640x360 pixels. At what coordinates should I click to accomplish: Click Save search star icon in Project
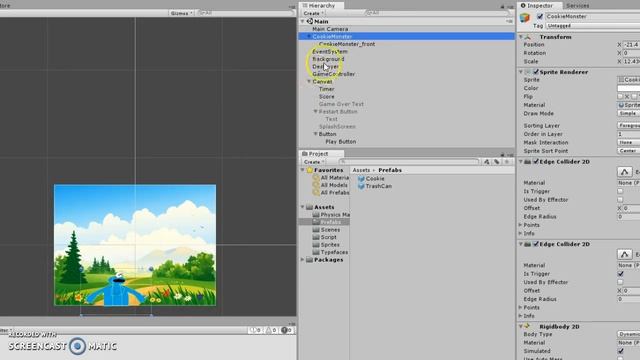pos(507,162)
